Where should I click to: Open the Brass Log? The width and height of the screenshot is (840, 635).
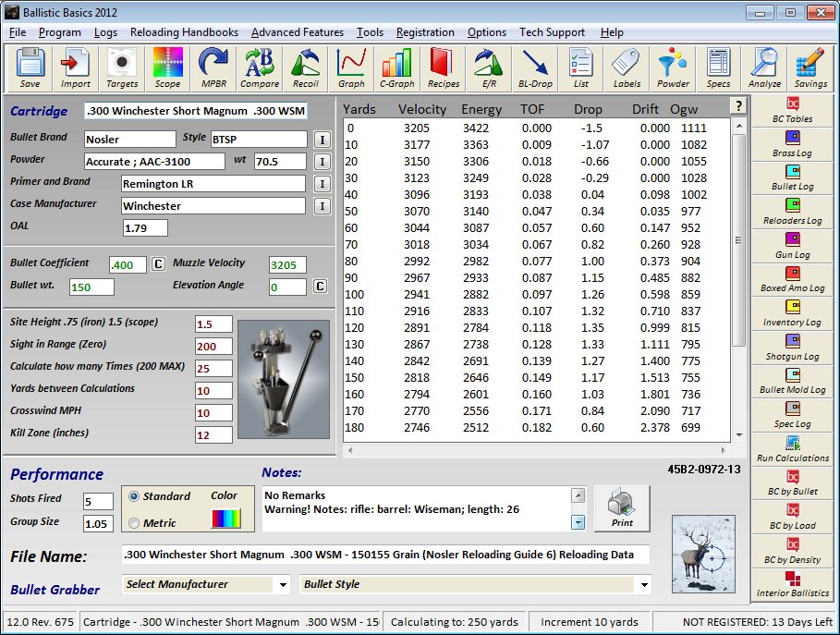click(x=792, y=145)
